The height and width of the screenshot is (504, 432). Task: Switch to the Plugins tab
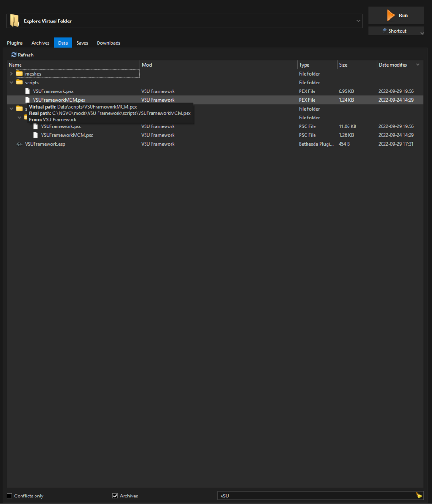15,43
